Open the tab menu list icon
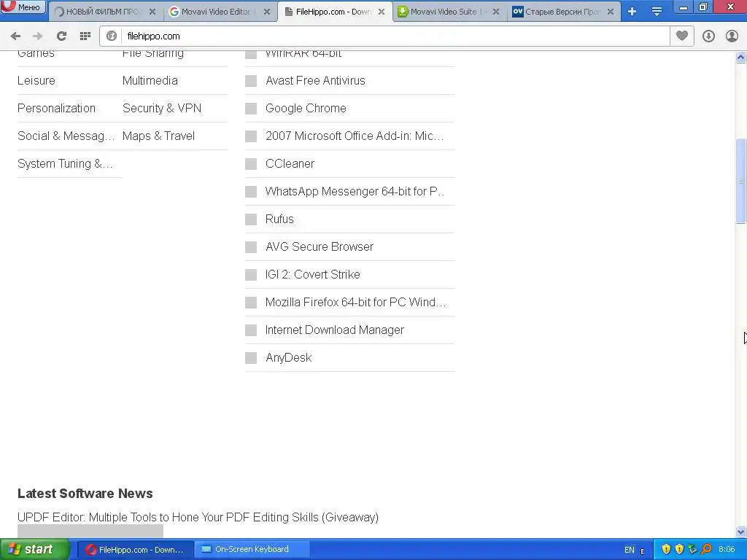This screenshot has height=560, width=747. pos(657,12)
